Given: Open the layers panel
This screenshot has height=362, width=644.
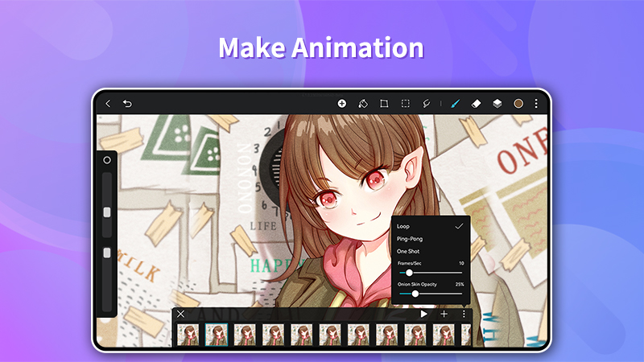Looking at the screenshot, I should [497, 104].
